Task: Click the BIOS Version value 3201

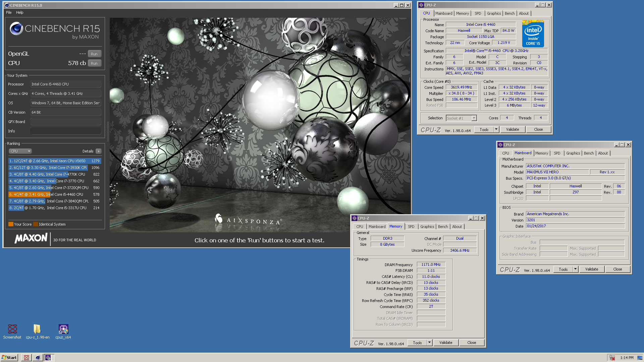Action: coord(575,220)
